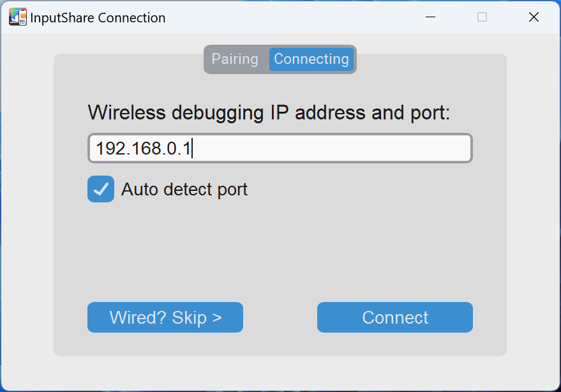
Task: Switch to the Pairing tab
Action: click(x=235, y=59)
